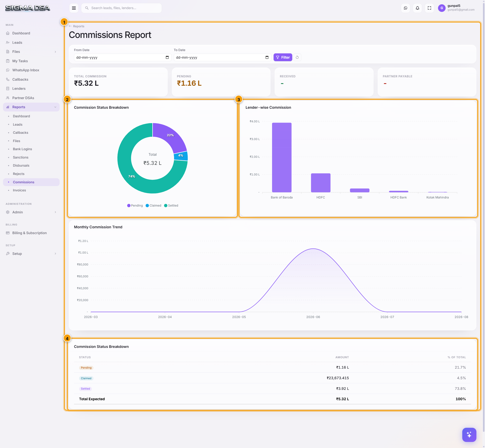Open the AI assistant sparkle button
Image resolution: width=485 pixels, height=448 pixels.
[x=469, y=435]
